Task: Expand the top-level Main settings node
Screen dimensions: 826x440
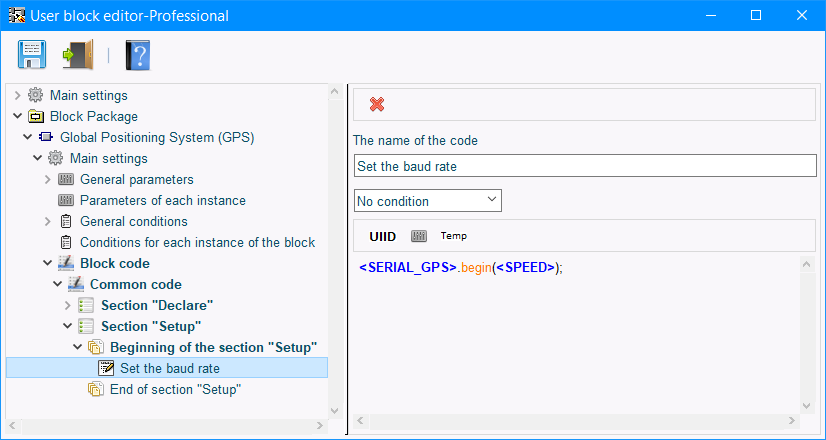Action: pos(17,95)
